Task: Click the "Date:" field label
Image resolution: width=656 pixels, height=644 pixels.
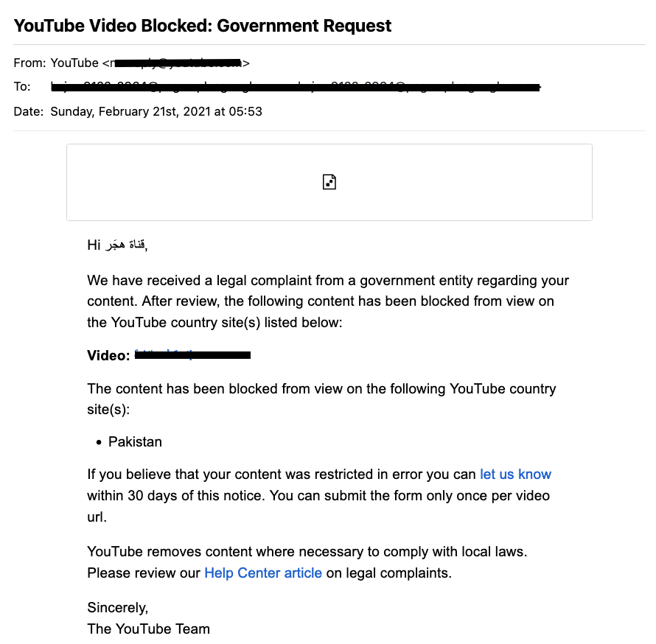Action: pos(29,112)
